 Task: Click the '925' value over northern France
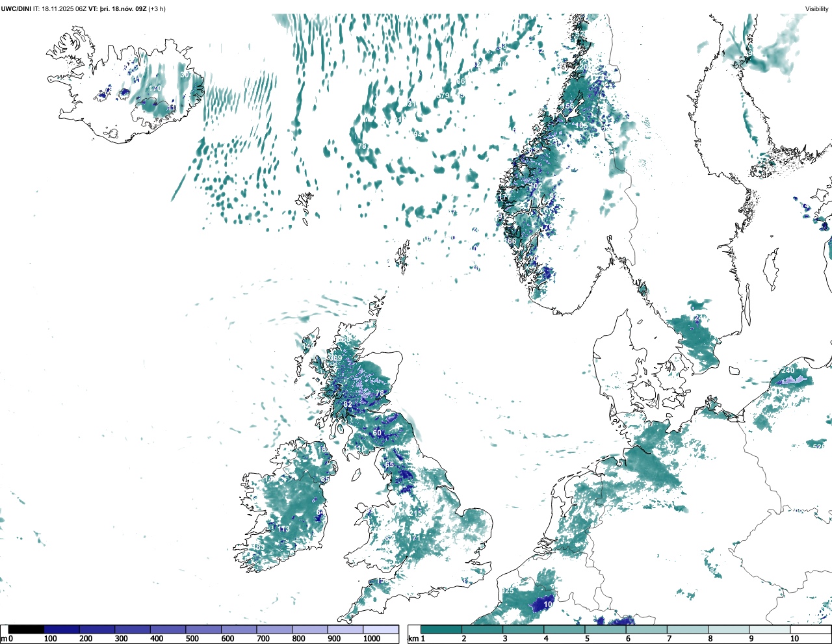508,591
